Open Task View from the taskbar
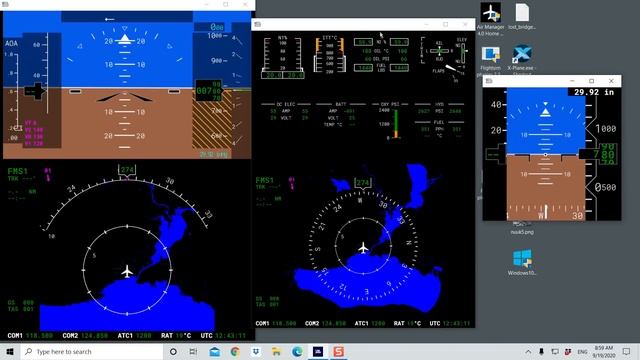 click(193, 351)
